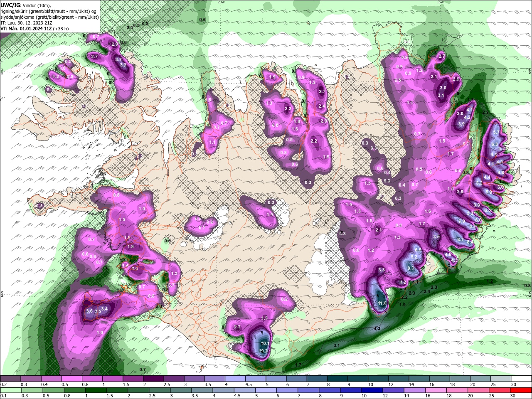Viewport: 532px width, 399px height.
Task: Click the '12' number under the snow legend
Action: pyautogui.click(x=390, y=384)
